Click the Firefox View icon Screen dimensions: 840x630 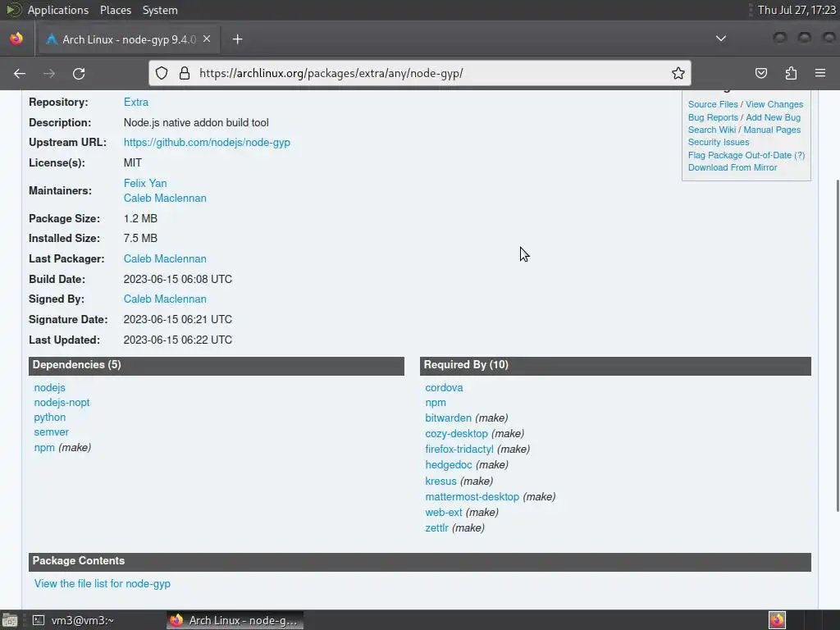[16, 39]
